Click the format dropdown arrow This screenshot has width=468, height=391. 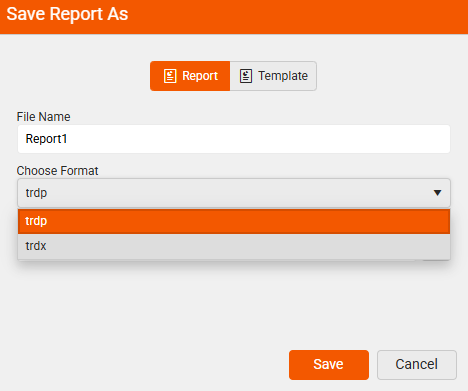point(437,193)
